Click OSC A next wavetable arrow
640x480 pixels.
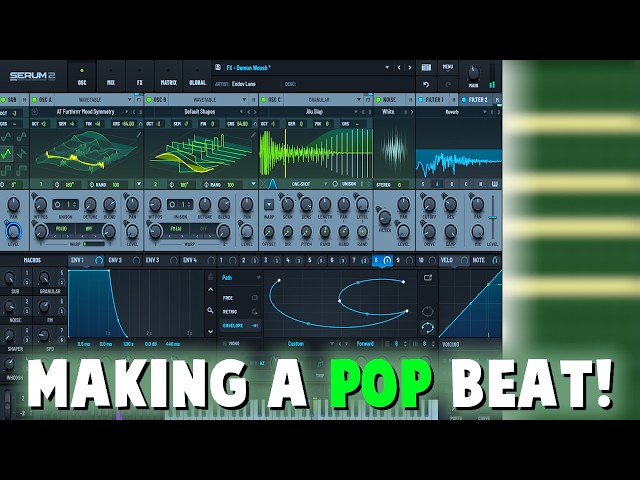[x=140, y=112]
